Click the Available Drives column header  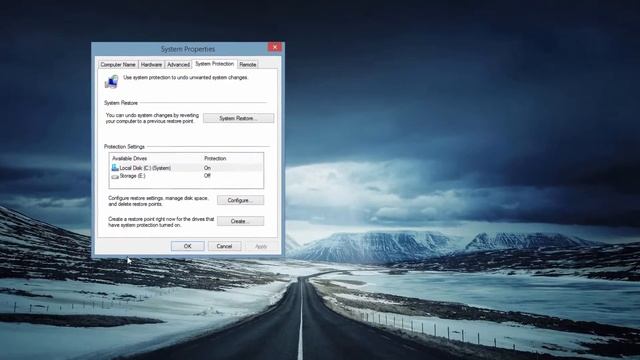[x=129, y=158]
